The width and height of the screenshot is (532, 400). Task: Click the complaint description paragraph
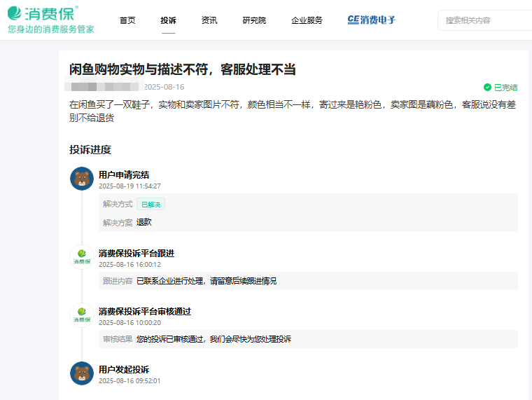coord(293,111)
